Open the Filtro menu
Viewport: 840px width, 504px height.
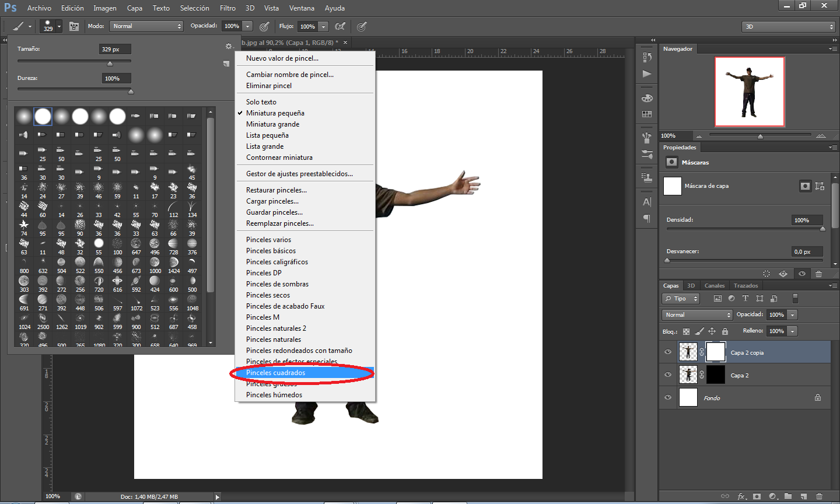pyautogui.click(x=228, y=8)
